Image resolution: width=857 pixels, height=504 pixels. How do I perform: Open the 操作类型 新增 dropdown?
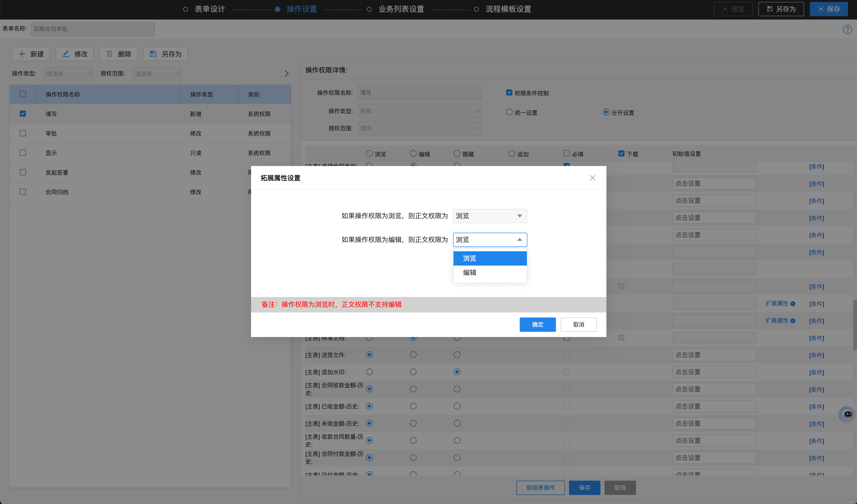pos(419,111)
